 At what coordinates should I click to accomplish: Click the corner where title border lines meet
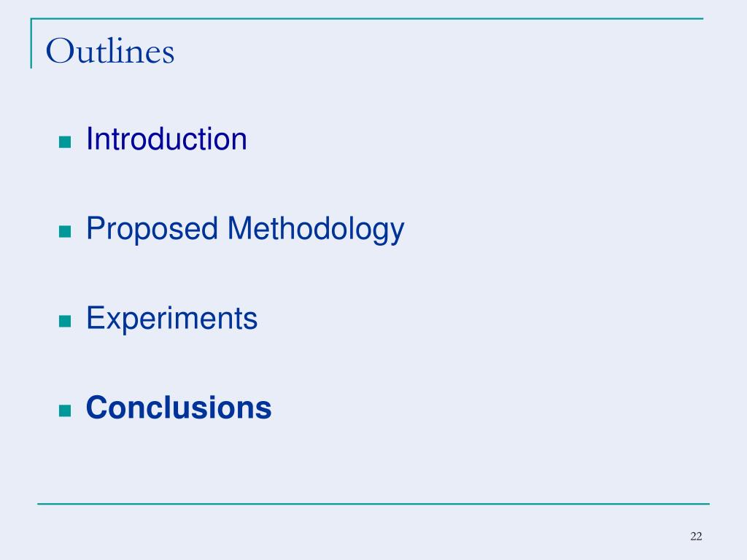tap(31, 19)
